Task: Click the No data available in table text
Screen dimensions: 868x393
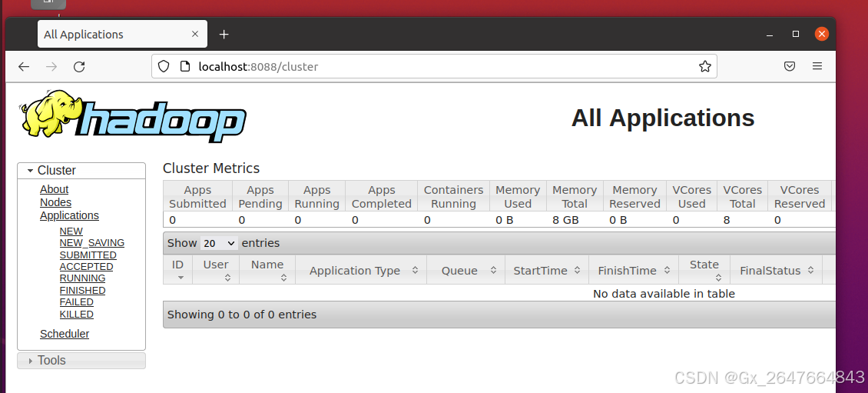Action: tap(664, 294)
